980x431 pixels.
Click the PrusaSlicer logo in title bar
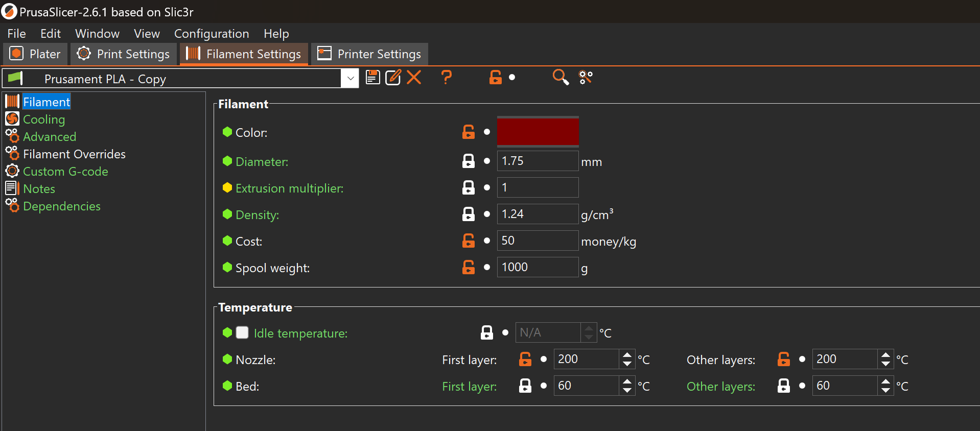[x=9, y=11]
